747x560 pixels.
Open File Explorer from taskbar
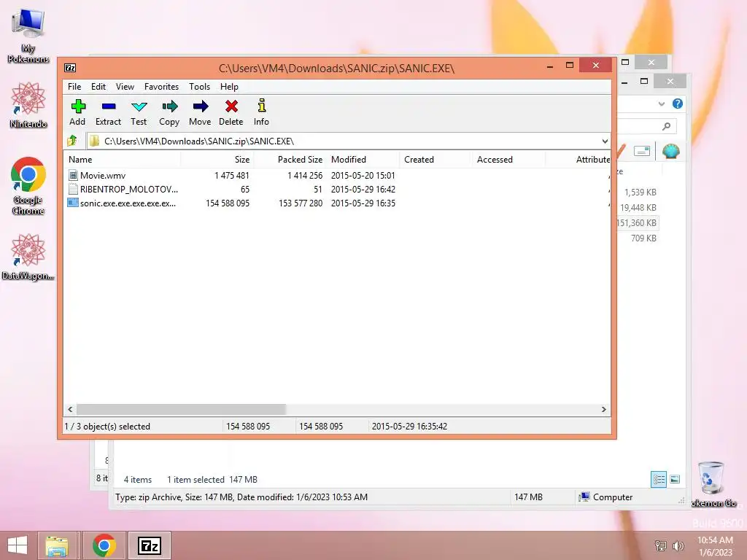(57, 545)
